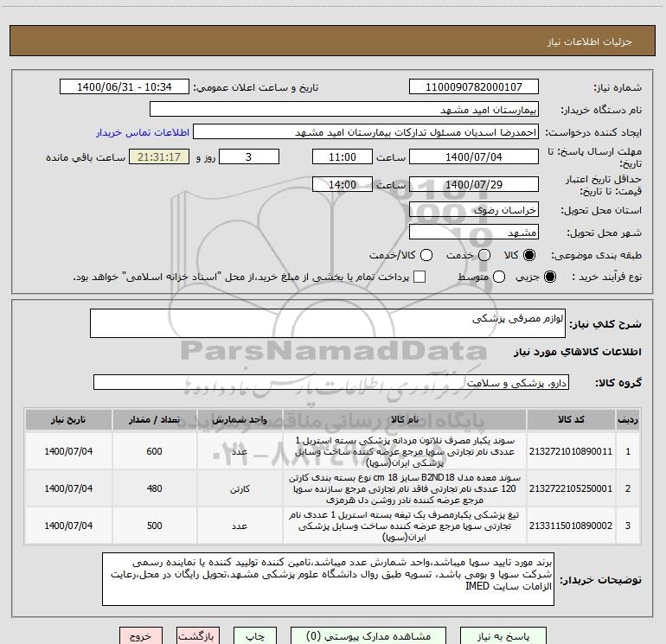Click row 3 item name تیغ پزشکی یکبارمصرف
666x644 pixels.
point(405,526)
